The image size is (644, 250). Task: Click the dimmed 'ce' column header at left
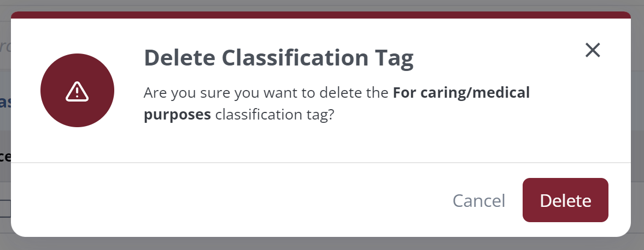(x=5, y=156)
